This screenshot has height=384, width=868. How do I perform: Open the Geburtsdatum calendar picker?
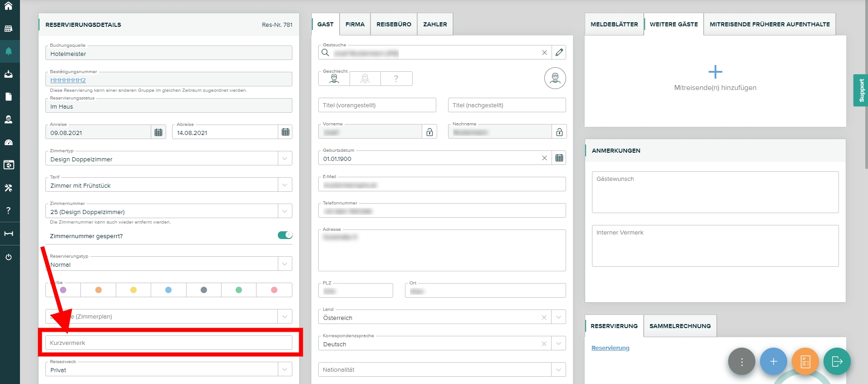[559, 158]
